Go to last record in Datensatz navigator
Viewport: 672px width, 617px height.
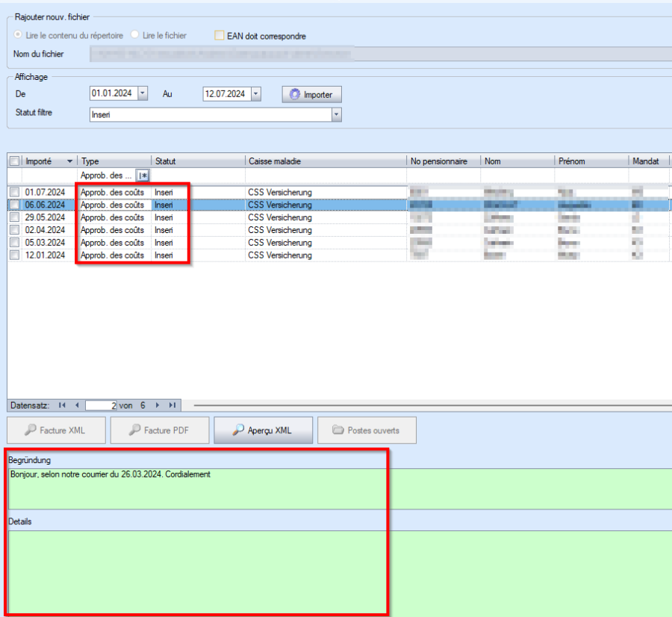(x=172, y=405)
